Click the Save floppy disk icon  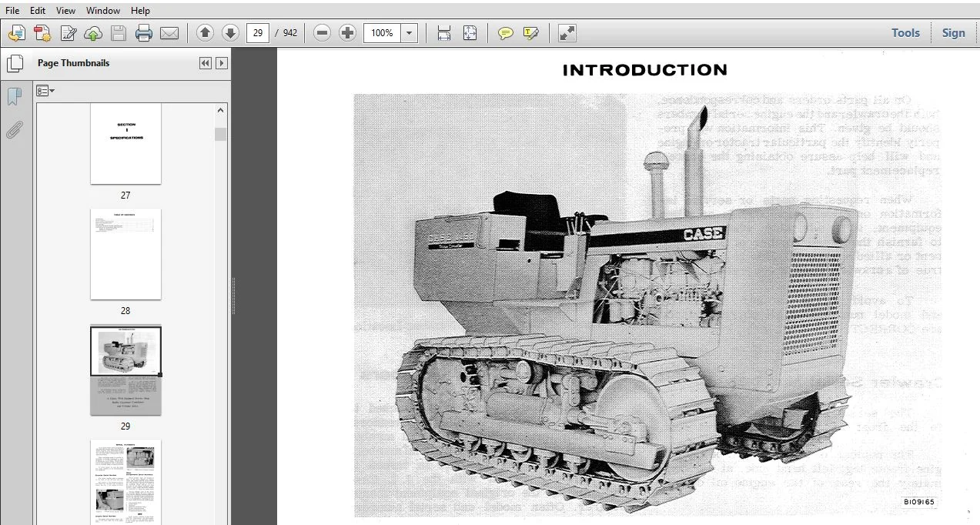click(118, 33)
